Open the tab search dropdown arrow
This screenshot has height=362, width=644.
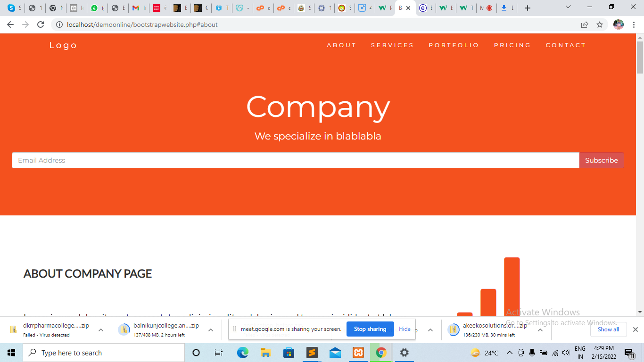568,7
